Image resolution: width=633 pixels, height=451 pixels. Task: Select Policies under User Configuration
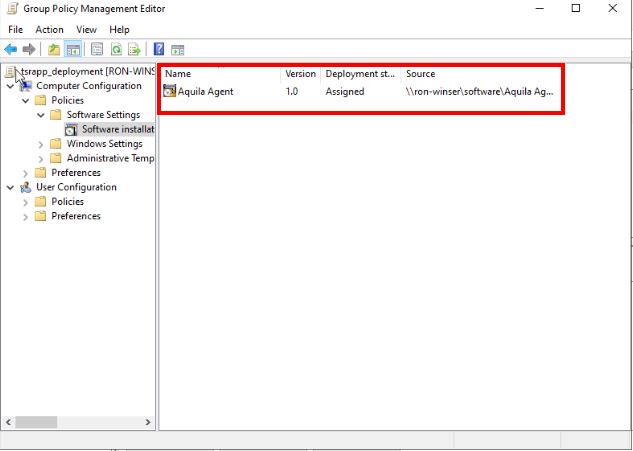pos(67,202)
